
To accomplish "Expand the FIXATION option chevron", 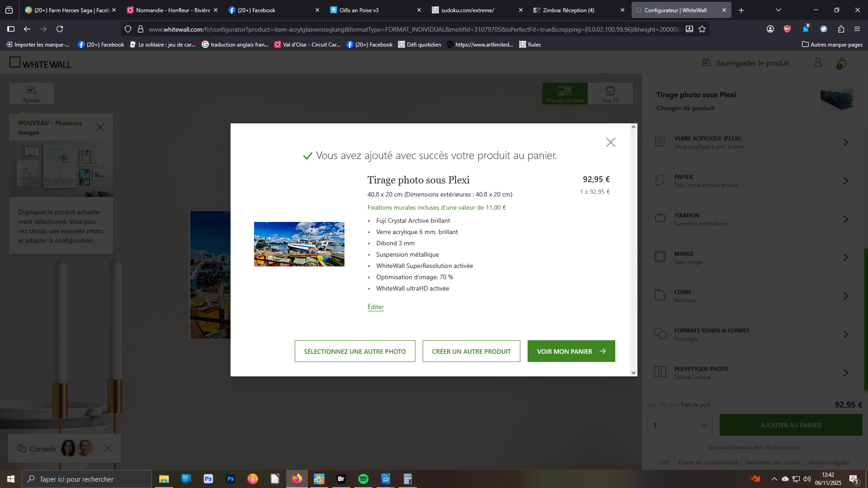I will point(846,219).
